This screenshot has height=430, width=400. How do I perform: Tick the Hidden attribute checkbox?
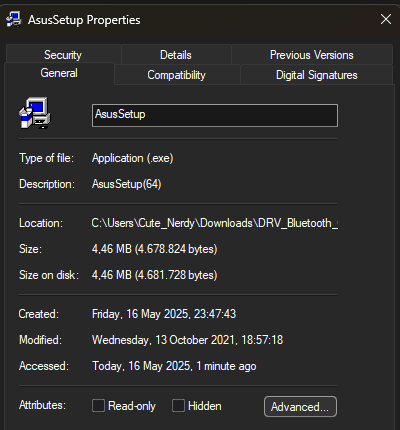[178, 406]
